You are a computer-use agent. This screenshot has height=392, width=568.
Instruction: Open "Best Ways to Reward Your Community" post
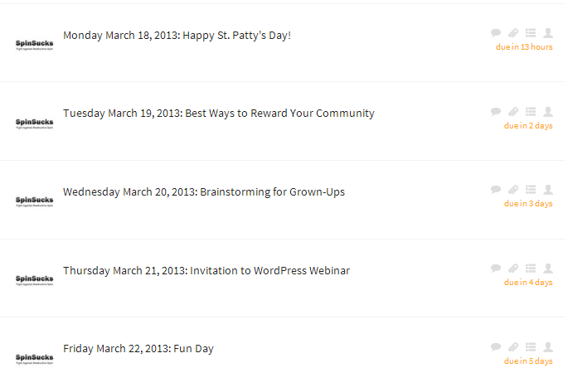tap(218, 114)
